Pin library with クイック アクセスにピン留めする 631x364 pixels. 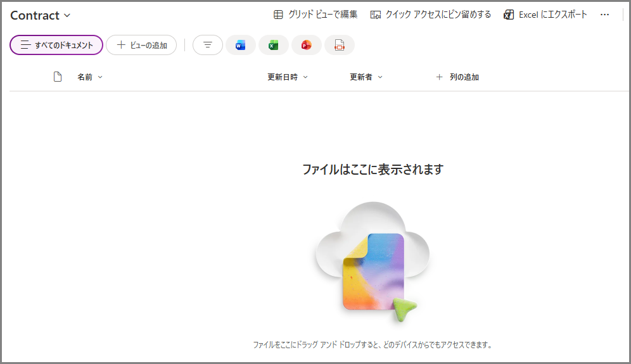click(x=431, y=15)
